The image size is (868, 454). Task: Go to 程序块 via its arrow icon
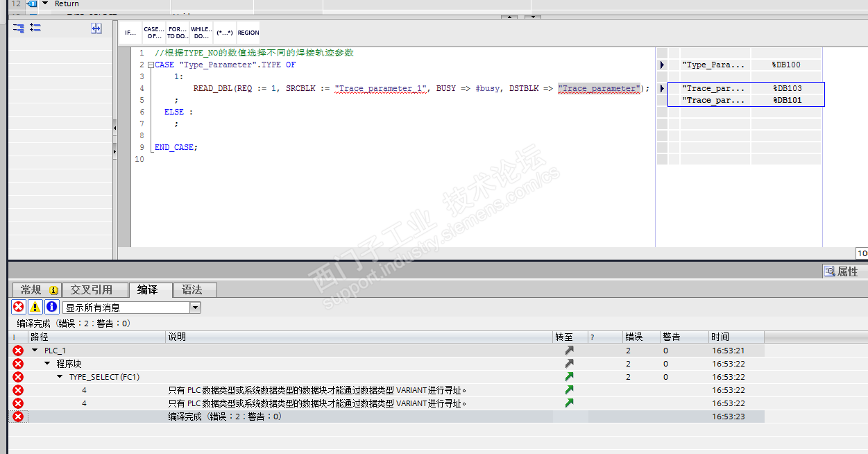(570, 363)
